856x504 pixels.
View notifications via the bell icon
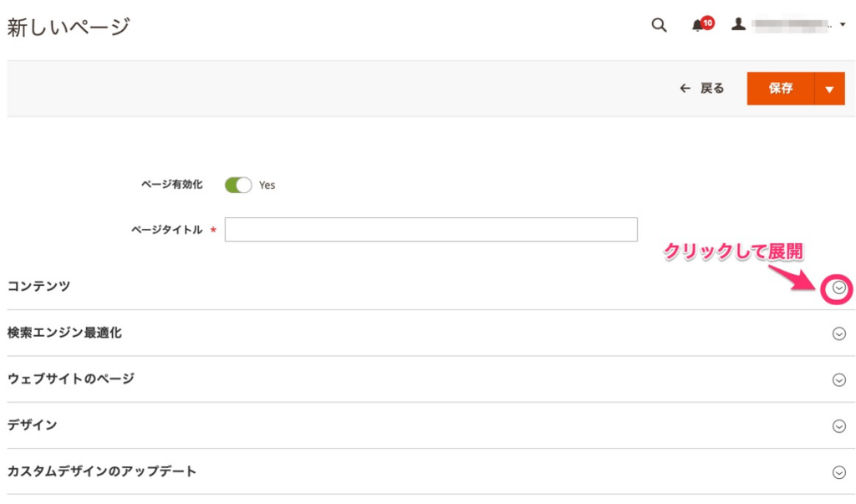tap(699, 25)
